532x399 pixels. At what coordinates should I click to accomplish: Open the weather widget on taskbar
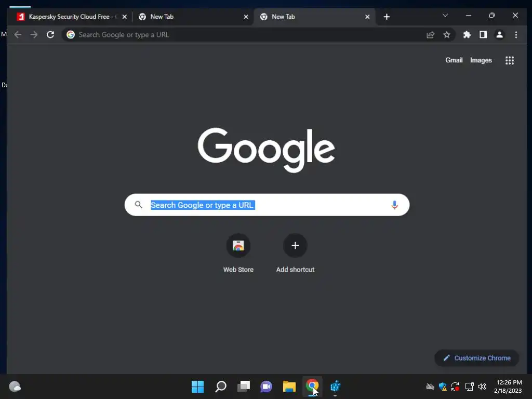15,387
